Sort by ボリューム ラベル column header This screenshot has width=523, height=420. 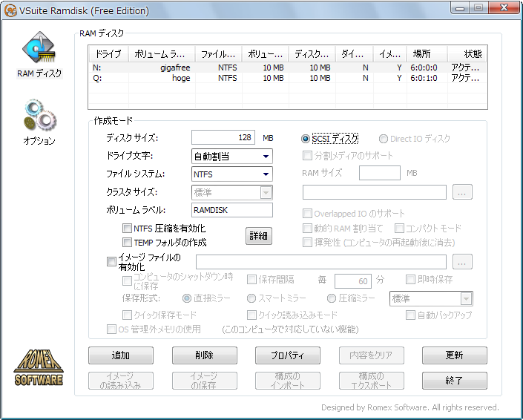[162, 53]
